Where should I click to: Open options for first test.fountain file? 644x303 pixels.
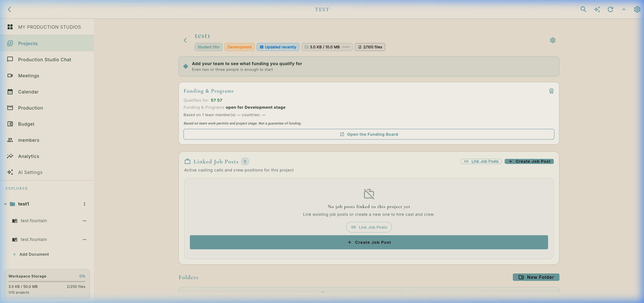pos(85,221)
